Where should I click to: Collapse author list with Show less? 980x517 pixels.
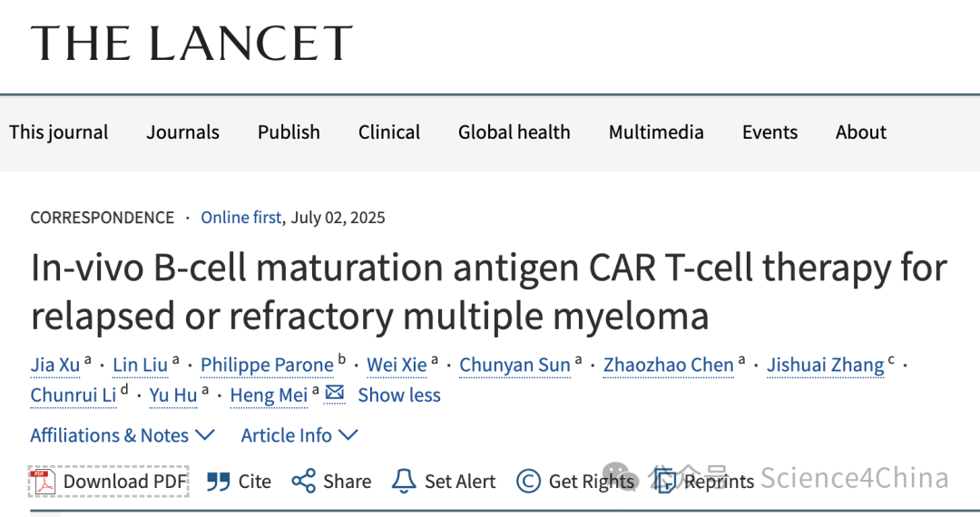pos(398,395)
